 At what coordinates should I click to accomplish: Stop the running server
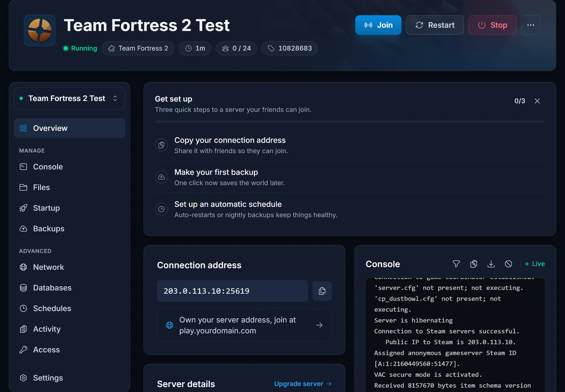point(492,25)
